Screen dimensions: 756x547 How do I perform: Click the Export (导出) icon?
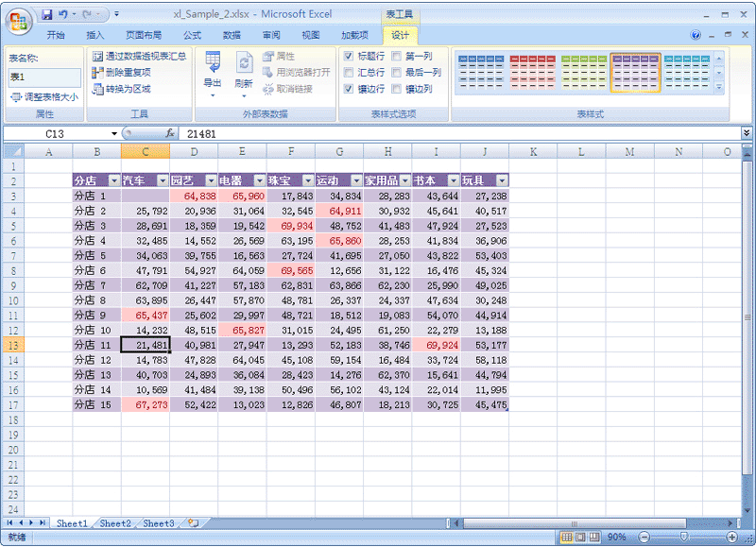[213, 62]
